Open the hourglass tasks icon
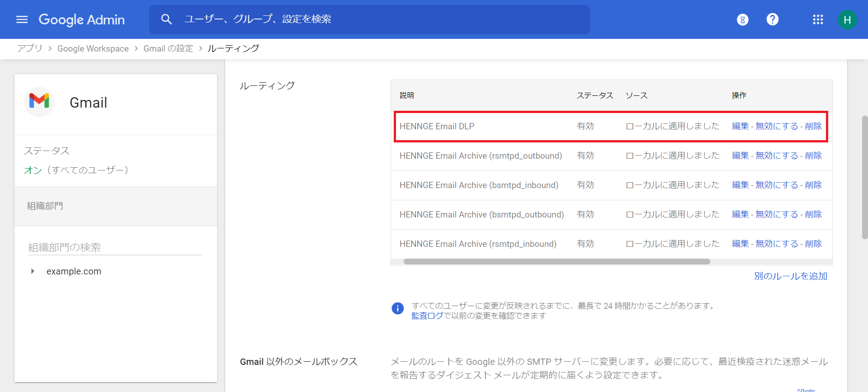 [742, 19]
